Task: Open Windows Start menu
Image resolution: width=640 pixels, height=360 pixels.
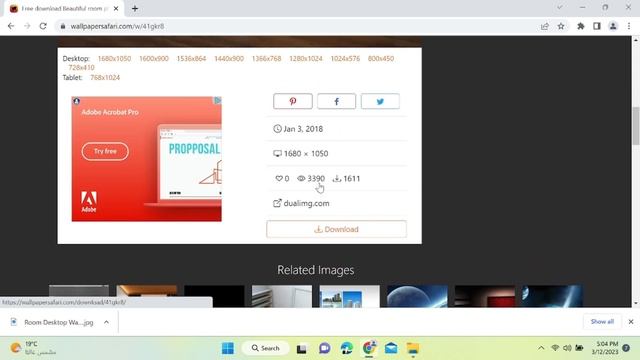Action: [228, 348]
